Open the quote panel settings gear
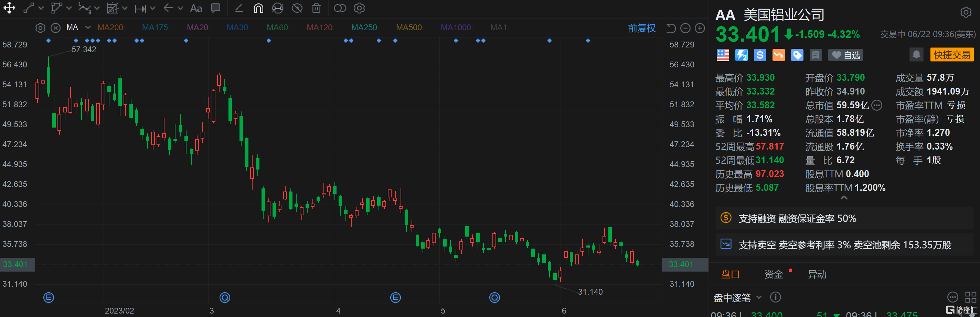The width and height of the screenshot is (980, 317). point(966,12)
